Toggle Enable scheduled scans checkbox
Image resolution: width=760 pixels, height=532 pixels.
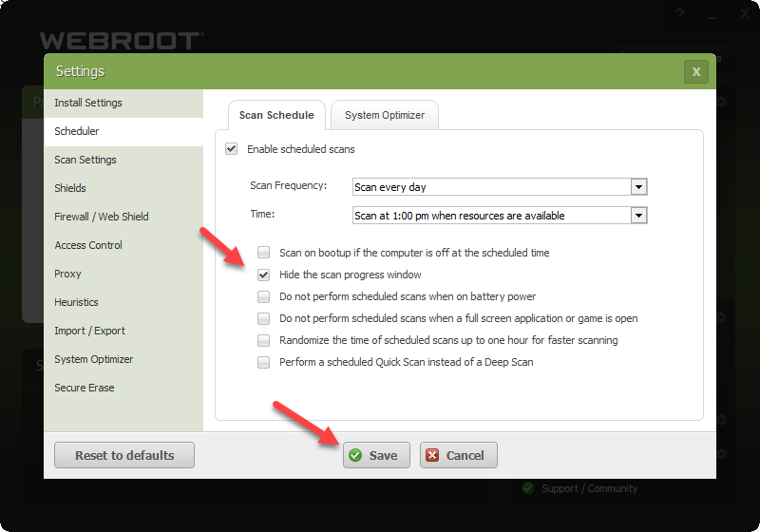pyautogui.click(x=231, y=149)
